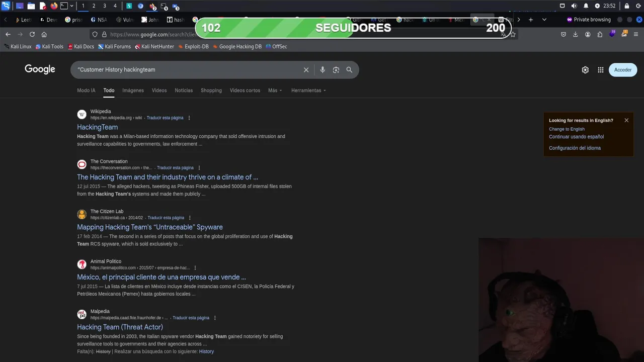Open the México principal cliente article

(161, 277)
